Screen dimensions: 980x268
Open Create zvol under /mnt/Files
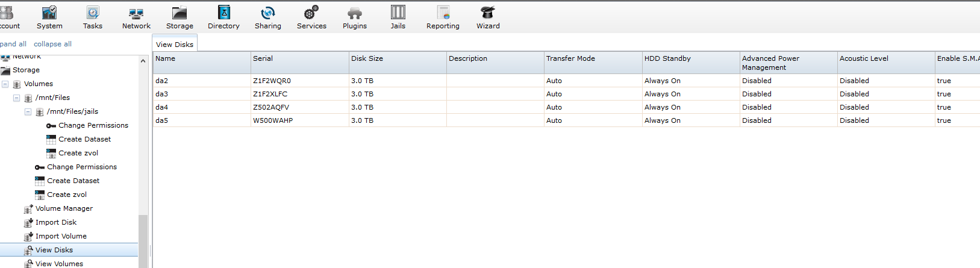coord(67,195)
